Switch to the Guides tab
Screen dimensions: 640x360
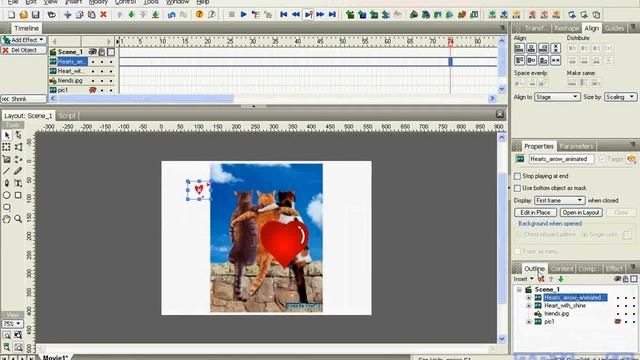614,28
